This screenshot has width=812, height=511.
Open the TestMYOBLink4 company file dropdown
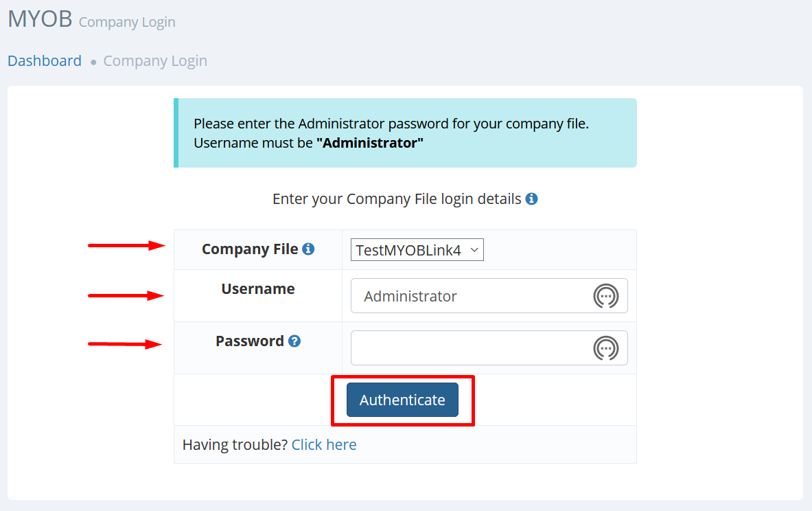click(x=417, y=250)
